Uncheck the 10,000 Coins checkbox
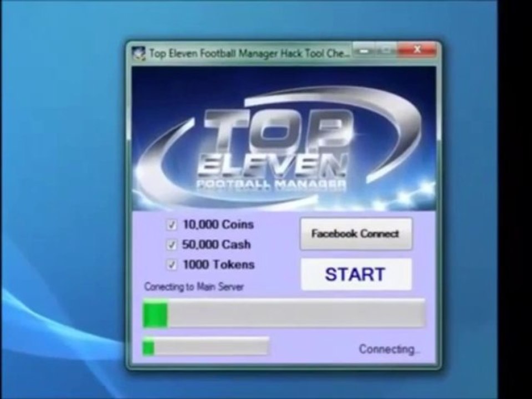Image resolution: width=532 pixels, height=399 pixels. [x=172, y=225]
